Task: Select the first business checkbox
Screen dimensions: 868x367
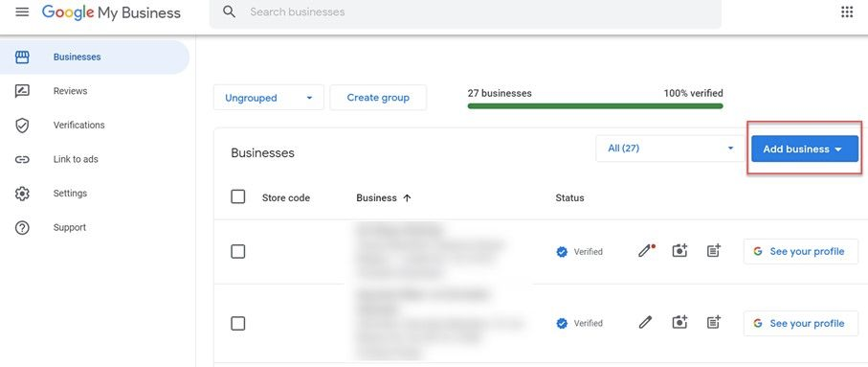Action: [238, 252]
